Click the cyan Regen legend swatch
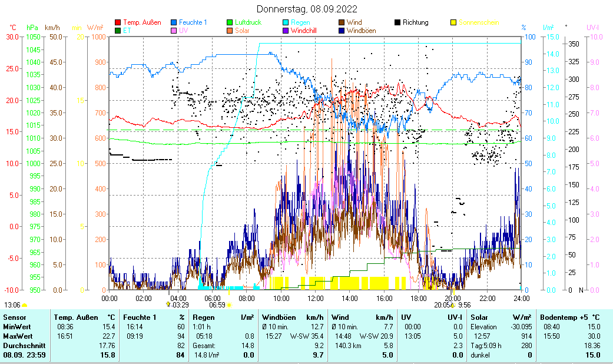Image resolution: width=613 pixels, height=364 pixels. 286,23
